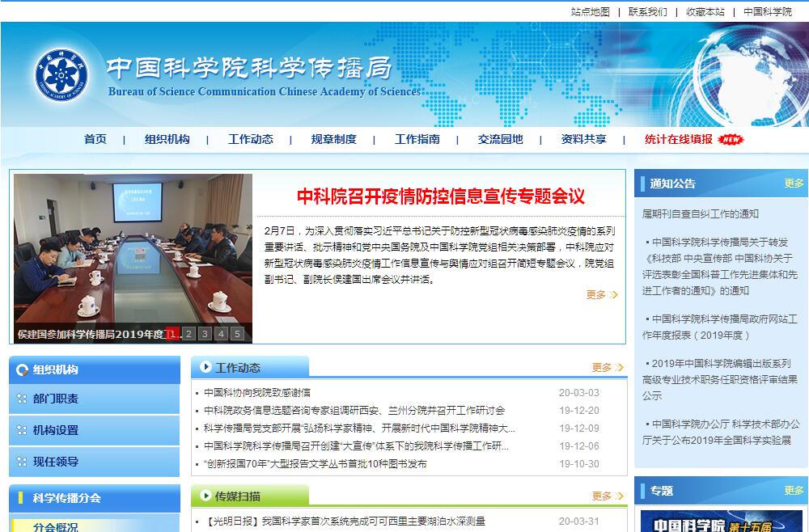Click circular icon beside 组织机构 sidebar header
The image size is (809, 532).
tap(22, 369)
